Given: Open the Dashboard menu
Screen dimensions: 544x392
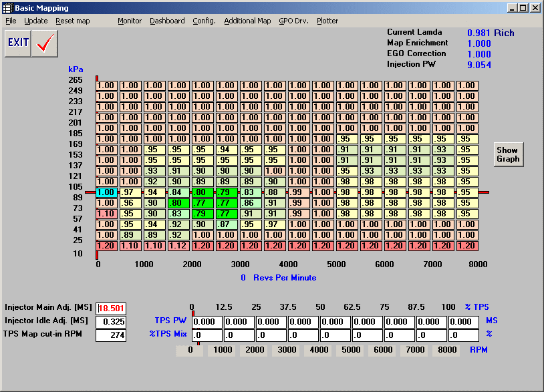Looking at the screenshot, I should (x=167, y=21).
